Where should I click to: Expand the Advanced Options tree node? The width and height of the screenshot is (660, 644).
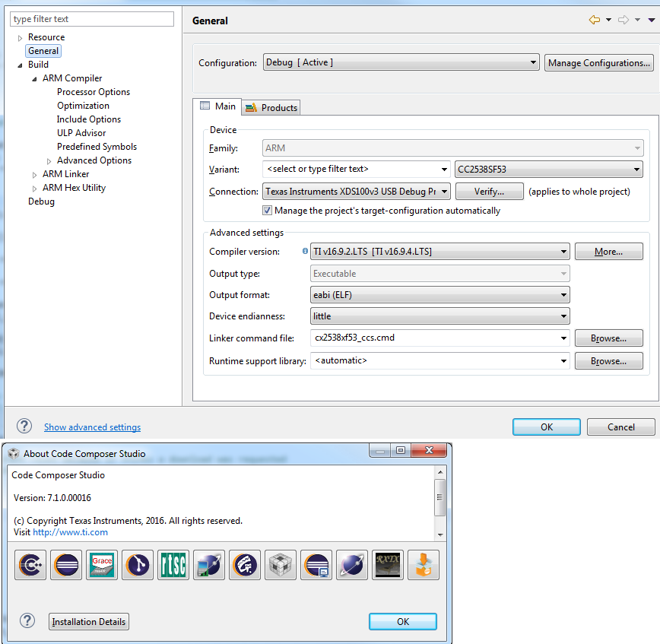49,161
